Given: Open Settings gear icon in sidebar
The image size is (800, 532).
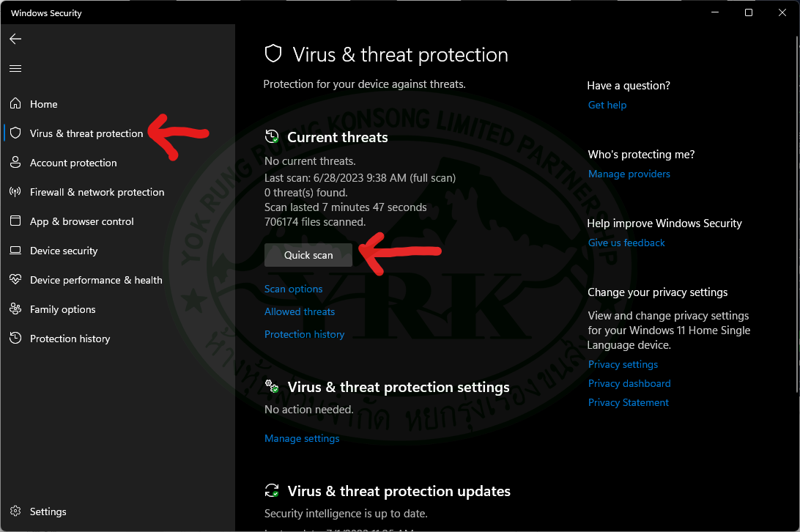Looking at the screenshot, I should point(15,511).
